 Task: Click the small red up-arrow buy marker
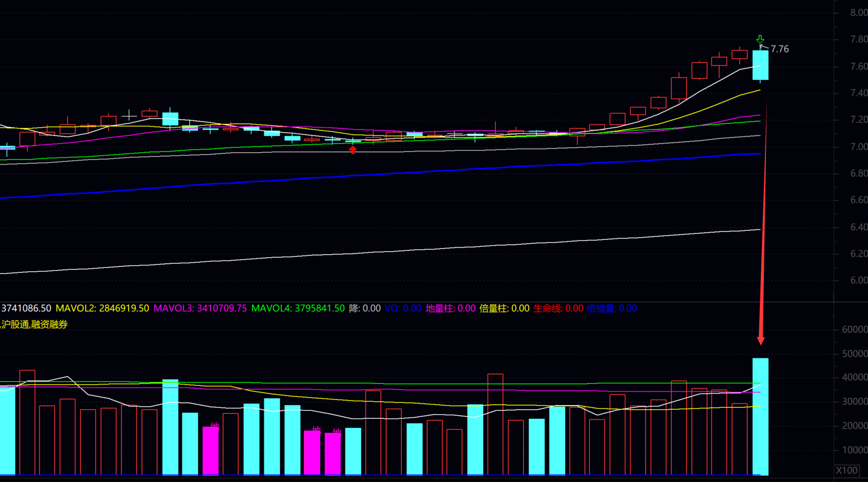353,150
